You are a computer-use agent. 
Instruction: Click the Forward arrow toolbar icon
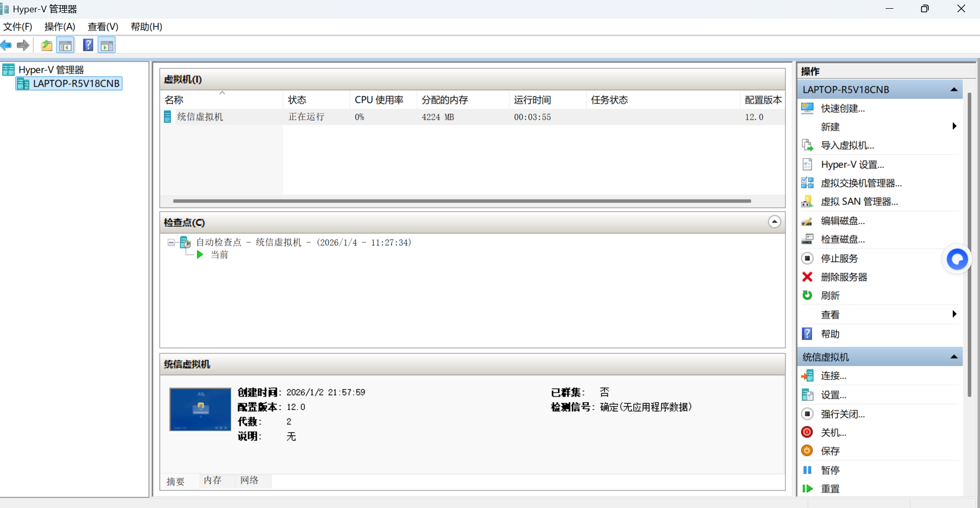[x=23, y=46]
